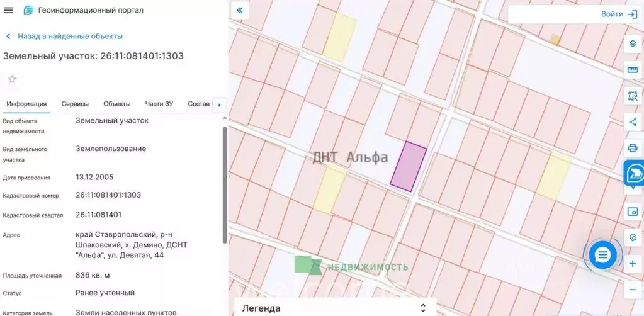Screen dimensions: 644x316
Task: Click the Войти login button
Action: click(619, 14)
